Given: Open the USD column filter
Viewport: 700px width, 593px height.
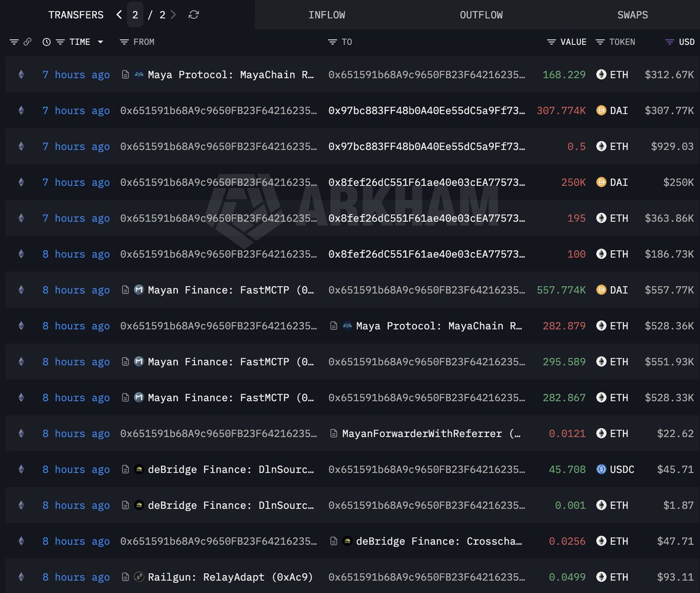Looking at the screenshot, I should [670, 42].
